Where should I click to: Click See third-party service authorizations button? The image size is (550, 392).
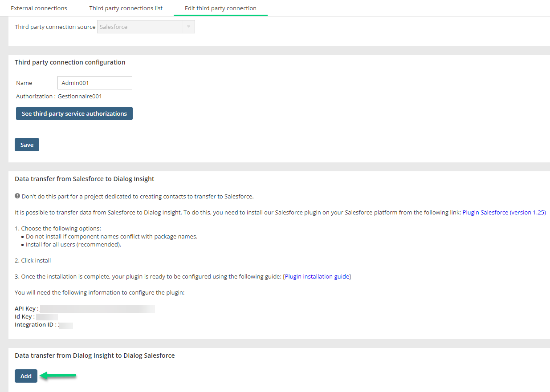[x=74, y=113]
